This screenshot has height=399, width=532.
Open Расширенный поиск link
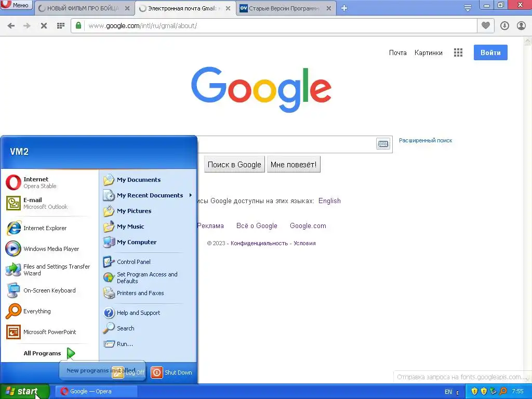click(425, 140)
